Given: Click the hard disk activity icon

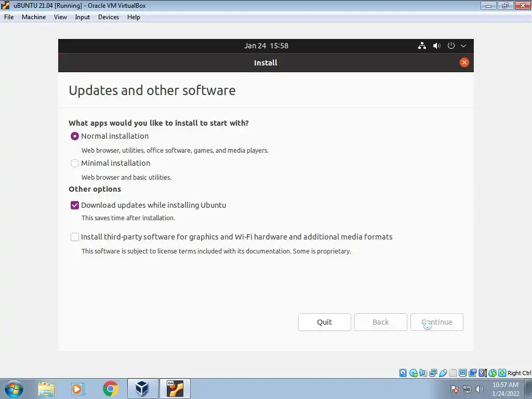Looking at the screenshot, I should coord(403,373).
